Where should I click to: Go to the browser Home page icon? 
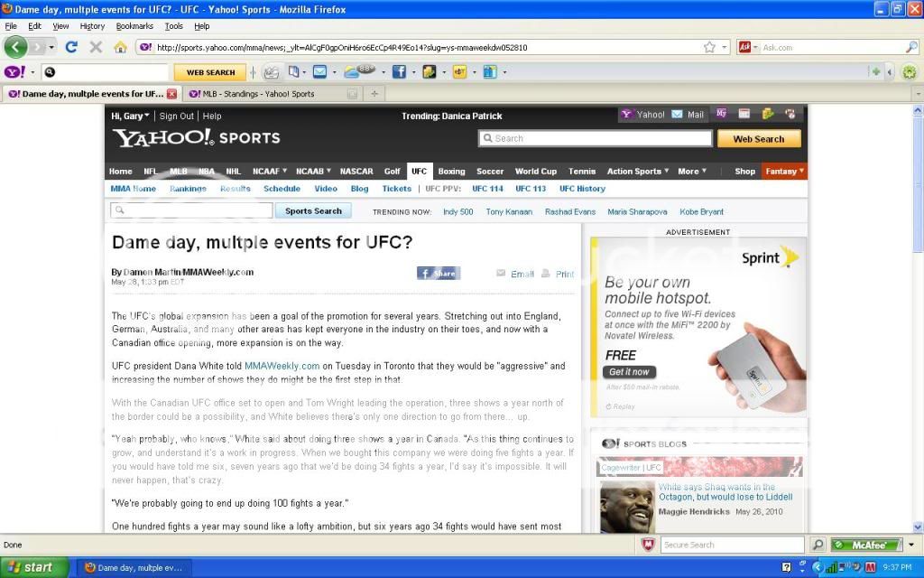pos(120,47)
